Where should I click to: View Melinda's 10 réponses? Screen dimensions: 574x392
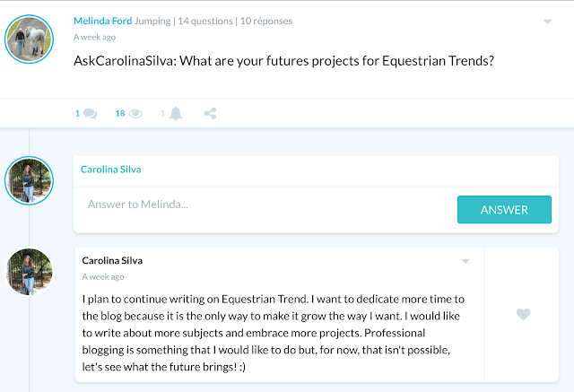click(265, 21)
